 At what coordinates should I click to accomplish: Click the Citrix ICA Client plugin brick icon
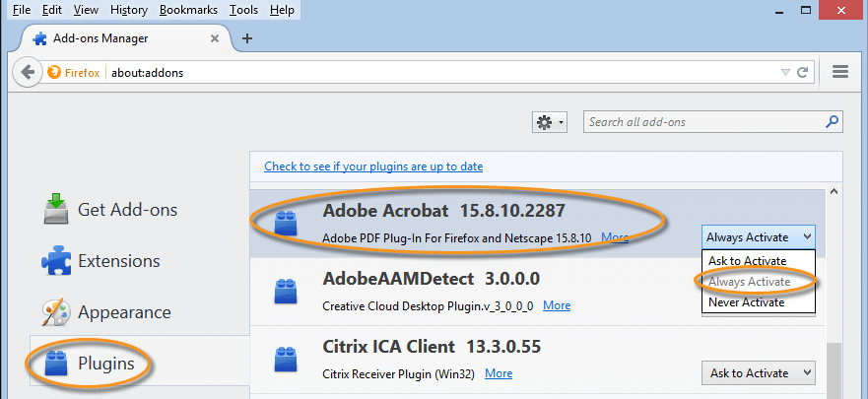pos(286,360)
